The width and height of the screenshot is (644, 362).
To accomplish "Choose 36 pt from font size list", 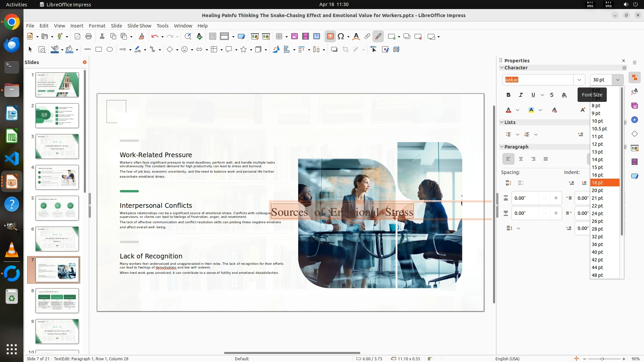I will click(x=597, y=244).
